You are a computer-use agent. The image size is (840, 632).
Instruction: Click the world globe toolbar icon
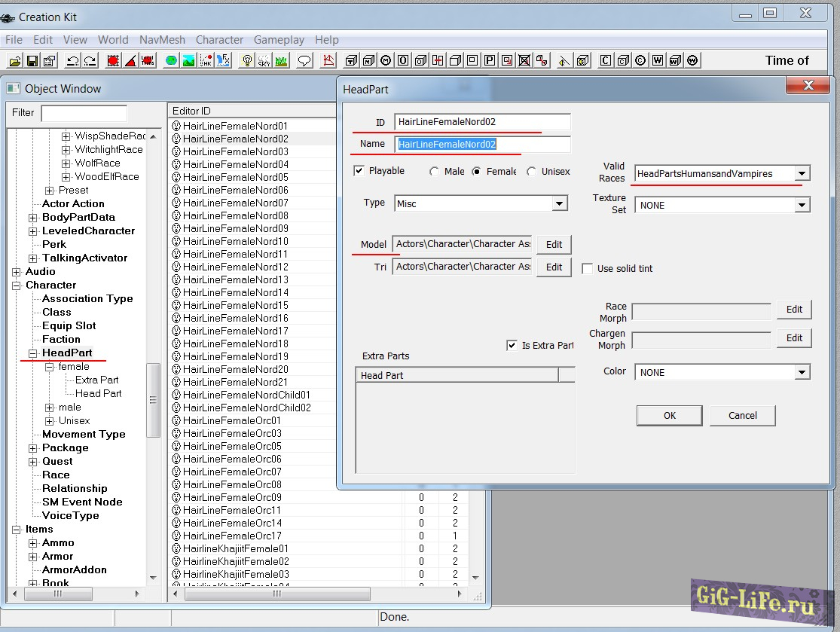171,61
